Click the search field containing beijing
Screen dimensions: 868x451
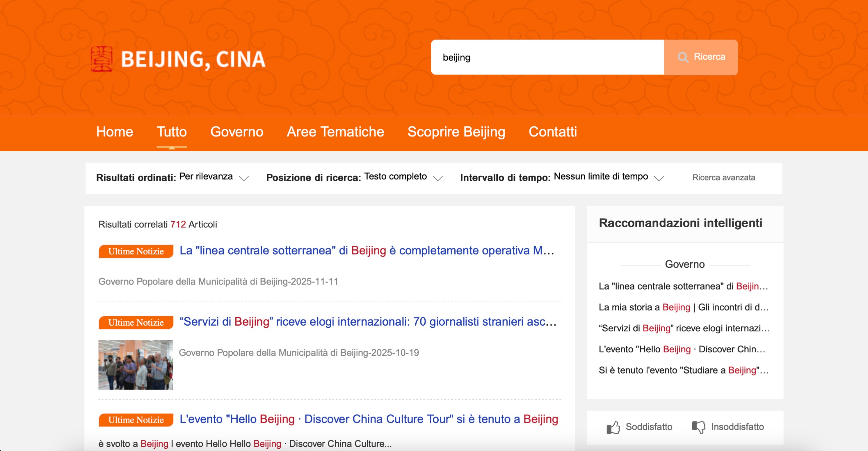(x=547, y=58)
